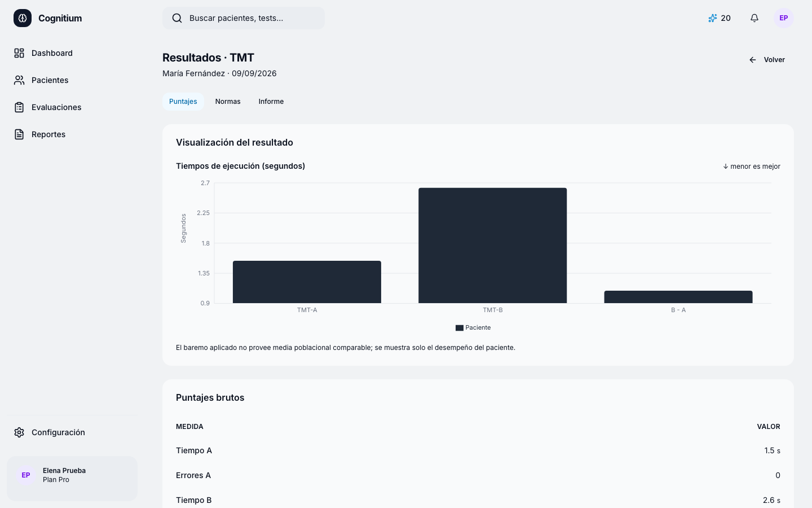The image size is (812, 508).
Task: Open Pacientes via its people icon
Action: coord(19,80)
